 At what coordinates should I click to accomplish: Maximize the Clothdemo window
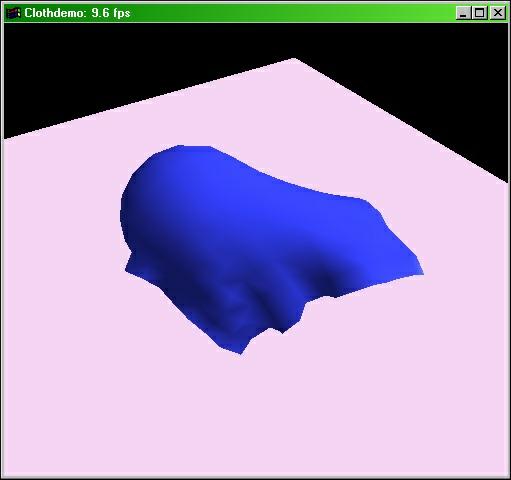point(480,13)
